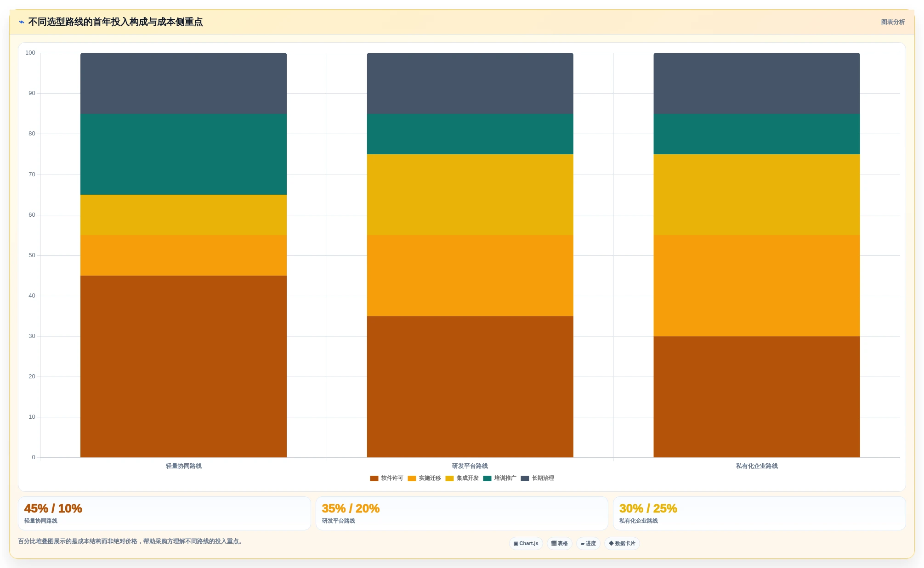This screenshot has width=924, height=568.
Task: Select 软件许可 segment of 私有化企业路线 bar
Action: [757, 397]
